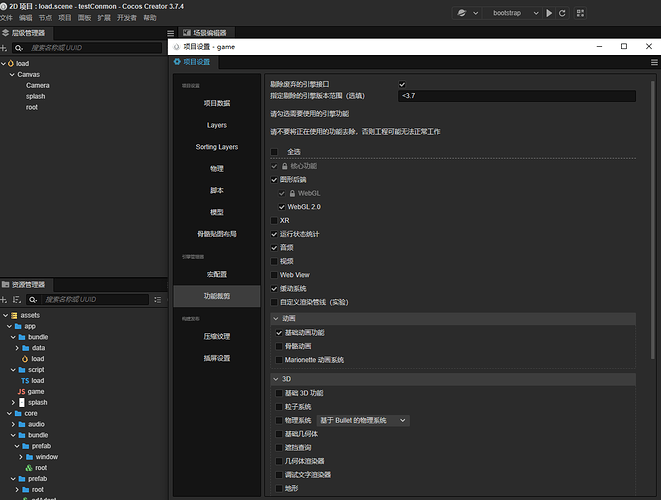Click the assets database icon

pyautogui.click(x=14, y=315)
